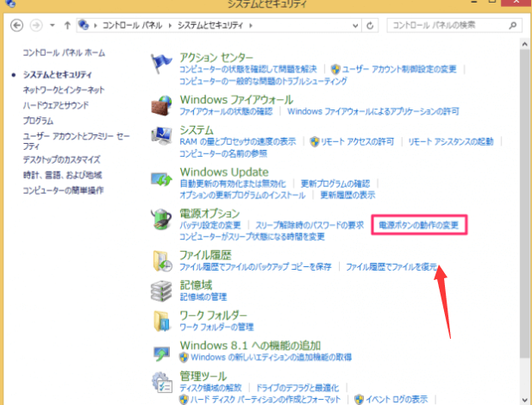Open システム heading link
The image size is (532, 405).
click(x=197, y=130)
